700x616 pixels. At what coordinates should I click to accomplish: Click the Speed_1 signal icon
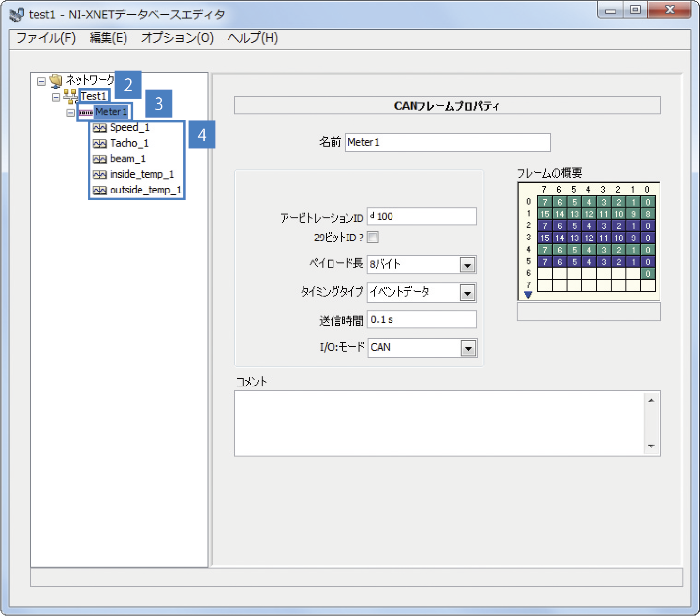100,128
